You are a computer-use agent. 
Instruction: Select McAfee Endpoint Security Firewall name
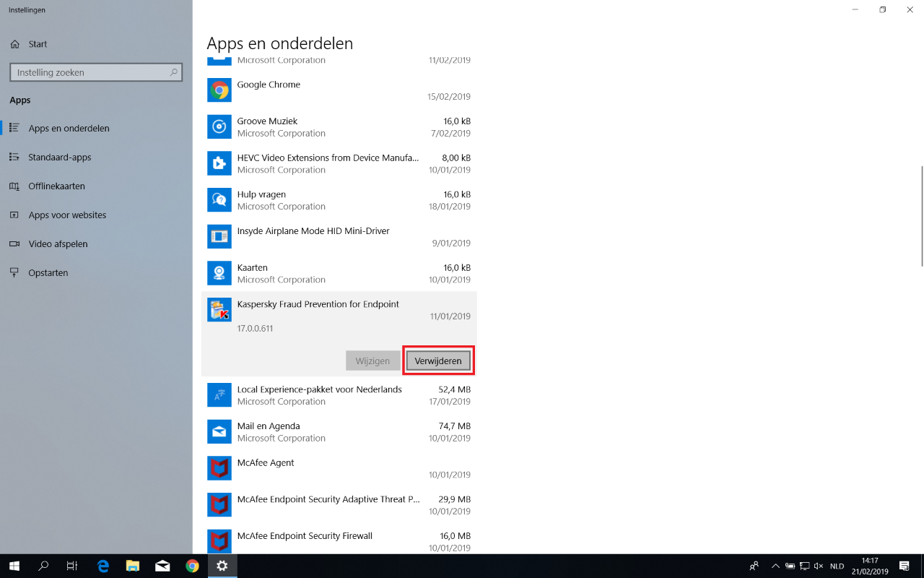coord(305,536)
